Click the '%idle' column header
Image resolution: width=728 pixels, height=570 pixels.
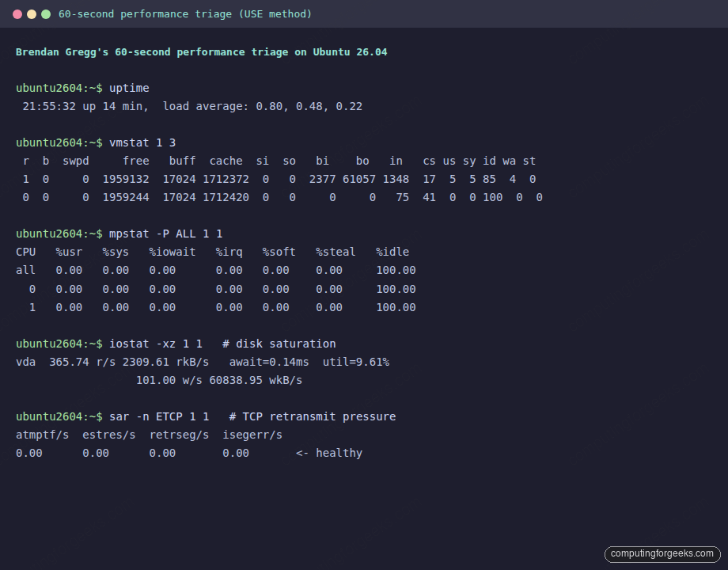click(x=392, y=252)
